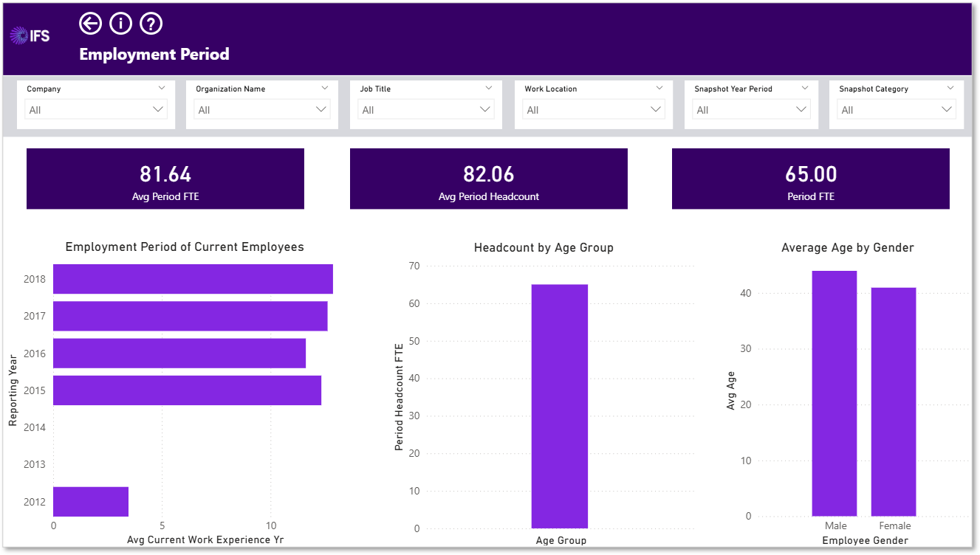The height and width of the screenshot is (555, 980).
Task: Select the 2018 bar in Employment Period chart
Action: click(193, 279)
